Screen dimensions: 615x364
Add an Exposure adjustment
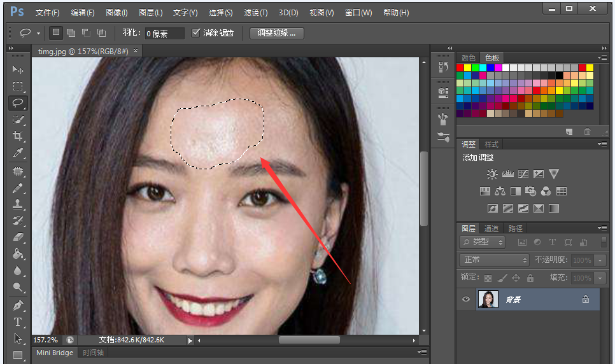tap(539, 174)
